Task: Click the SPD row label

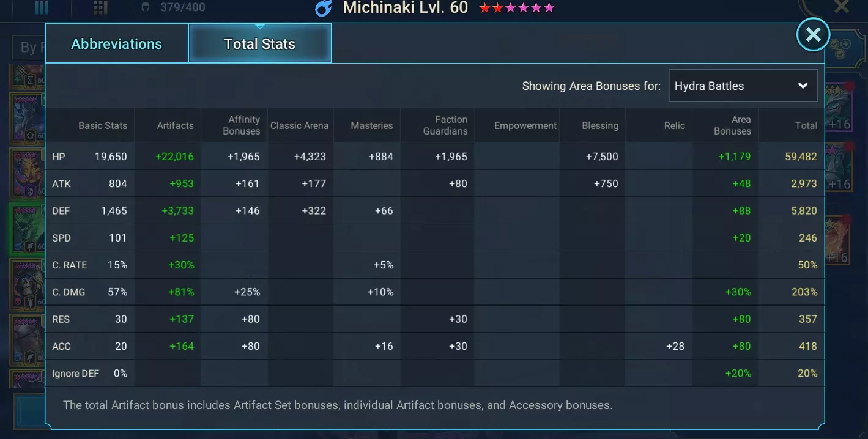Action: click(61, 238)
